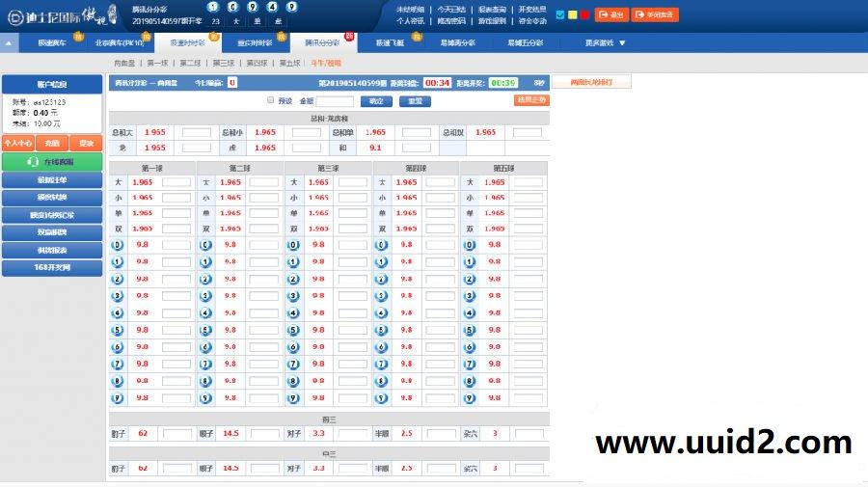Click drawn result ball 4 in the header
The width and height of the screenshot is (868, 487).
[272, 7]
